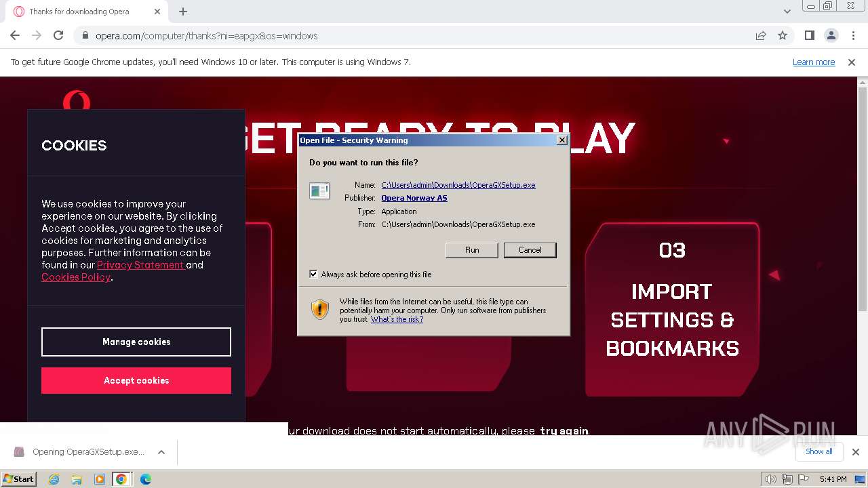Viewport: 868px width, 488px height.
Task: Open the Chrome profile avatar
Action: click(x=831, y=35)
